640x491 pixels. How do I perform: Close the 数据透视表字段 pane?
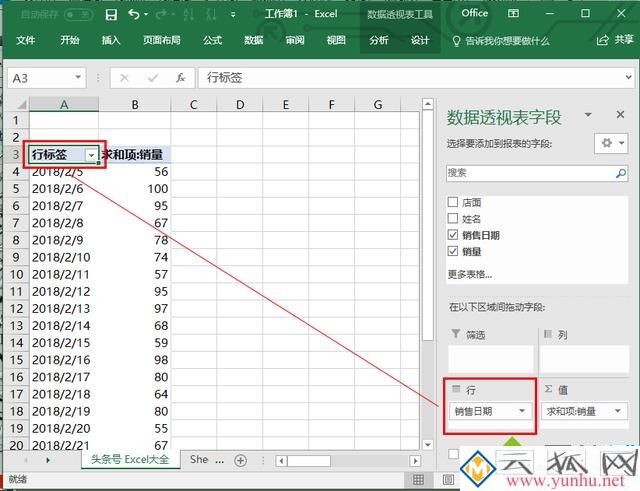[620, 115]
